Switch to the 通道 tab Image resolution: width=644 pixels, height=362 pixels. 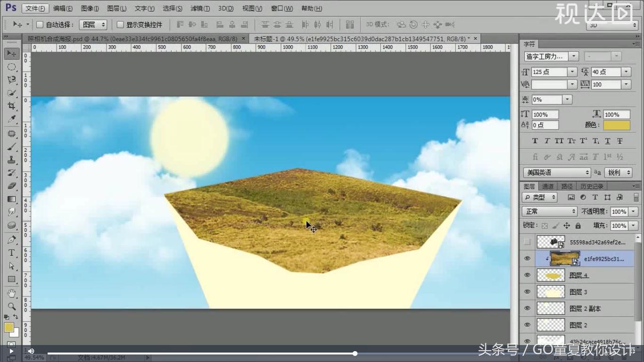[548, 186]
